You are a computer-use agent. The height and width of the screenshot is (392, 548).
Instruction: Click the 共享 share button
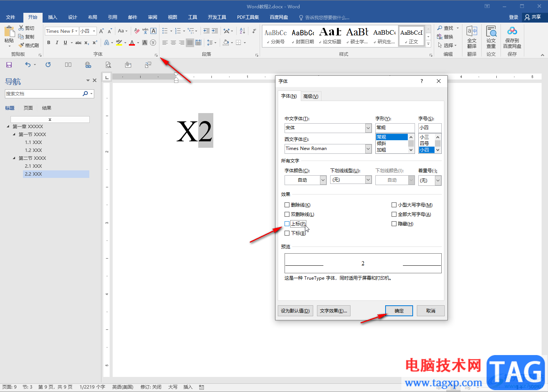coord(533,17)
